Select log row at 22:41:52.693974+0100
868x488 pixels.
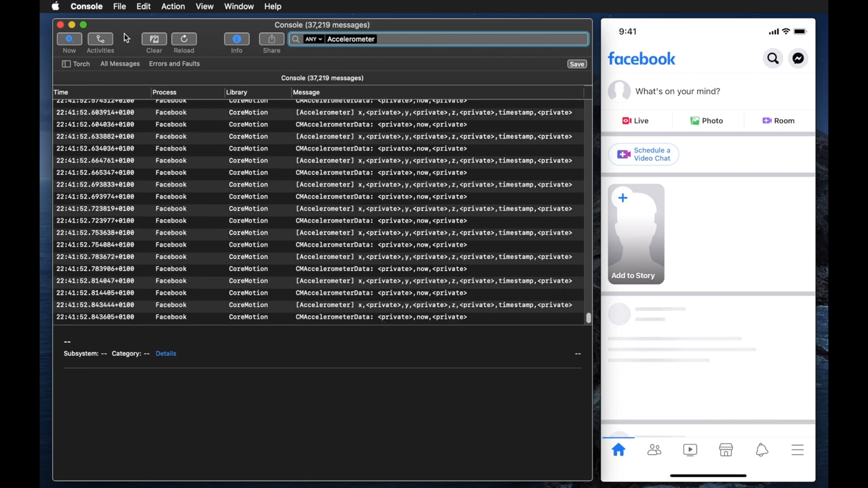tap(319, 197)
